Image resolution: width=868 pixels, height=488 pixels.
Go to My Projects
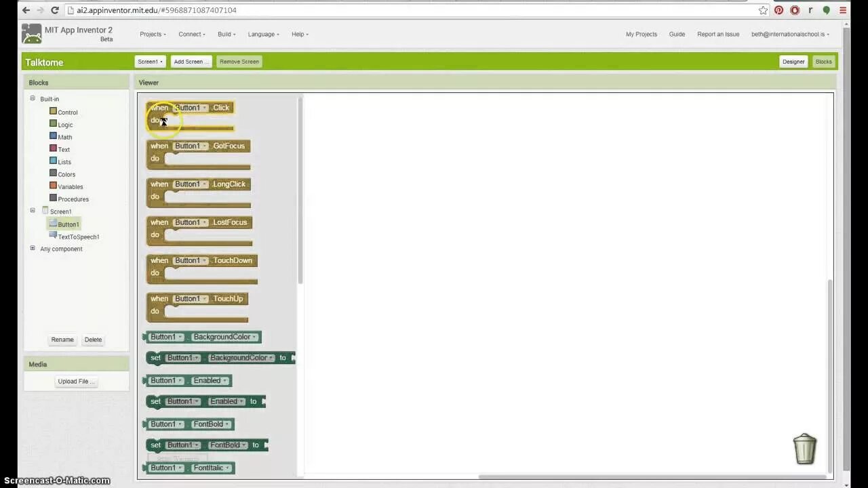(x=642, y=34)
